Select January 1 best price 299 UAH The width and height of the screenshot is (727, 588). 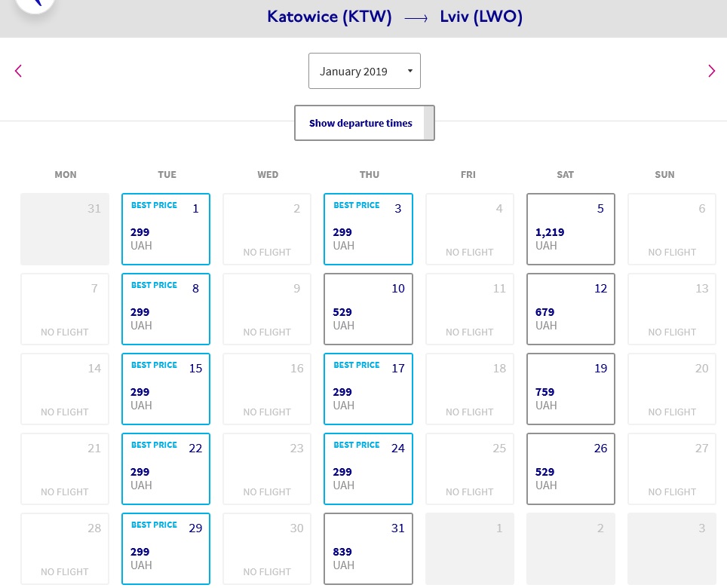[166, 229]
